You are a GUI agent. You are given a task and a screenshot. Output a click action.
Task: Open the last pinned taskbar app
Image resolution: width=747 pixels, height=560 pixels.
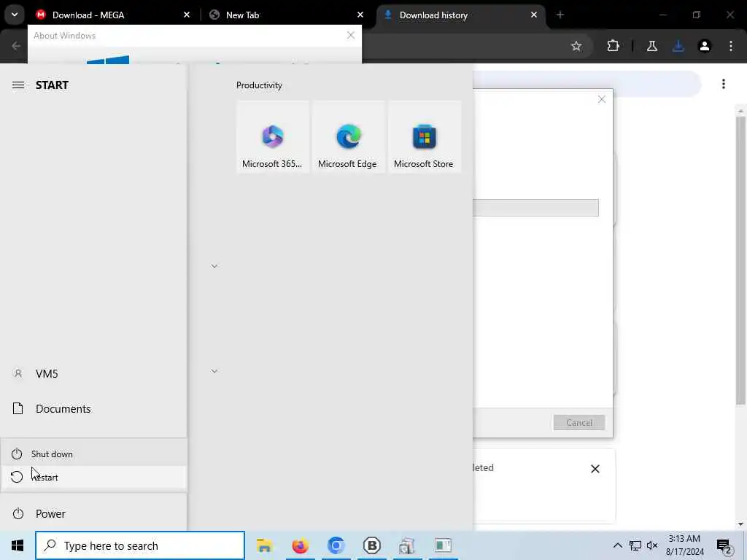[x=443, y=545]
